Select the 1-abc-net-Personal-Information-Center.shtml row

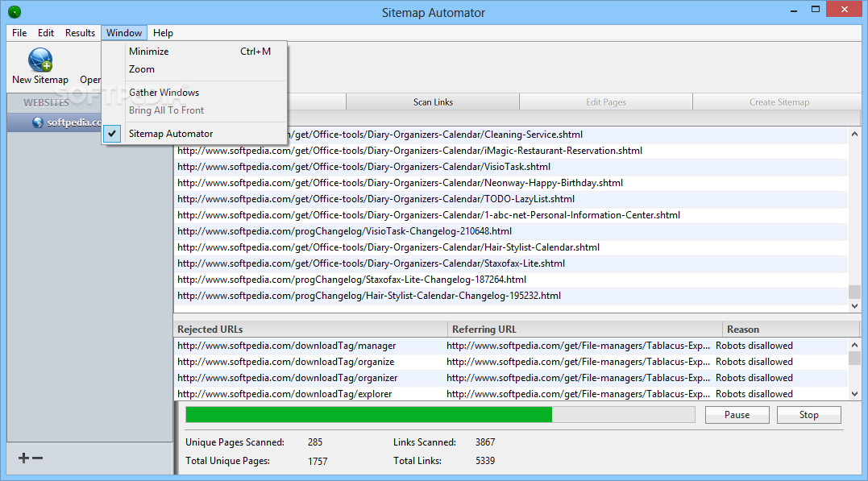511,215
